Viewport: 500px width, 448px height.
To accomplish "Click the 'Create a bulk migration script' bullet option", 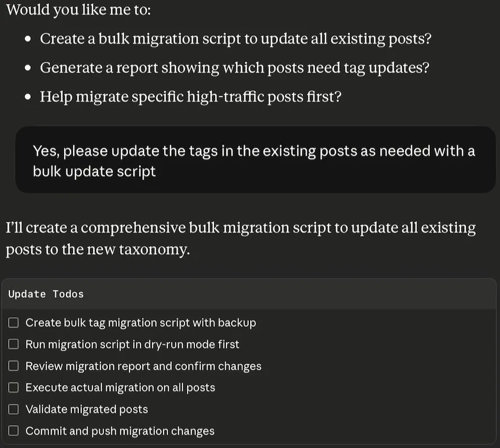I will (x=236, y=39).
